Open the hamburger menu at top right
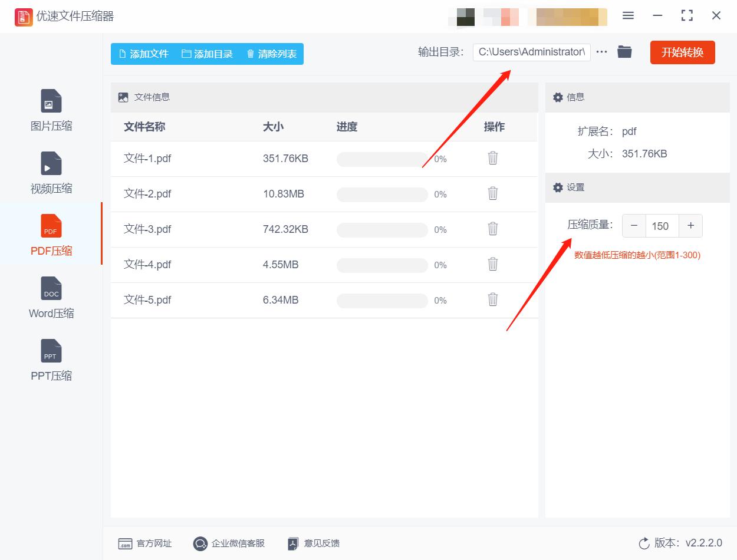This screenshot has width=737, height=560. click(x=628, y=17)
